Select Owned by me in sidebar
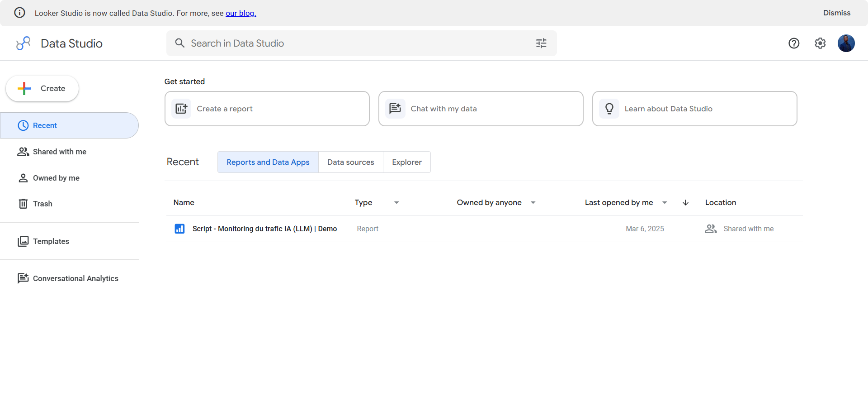 (x=69, y=178)
